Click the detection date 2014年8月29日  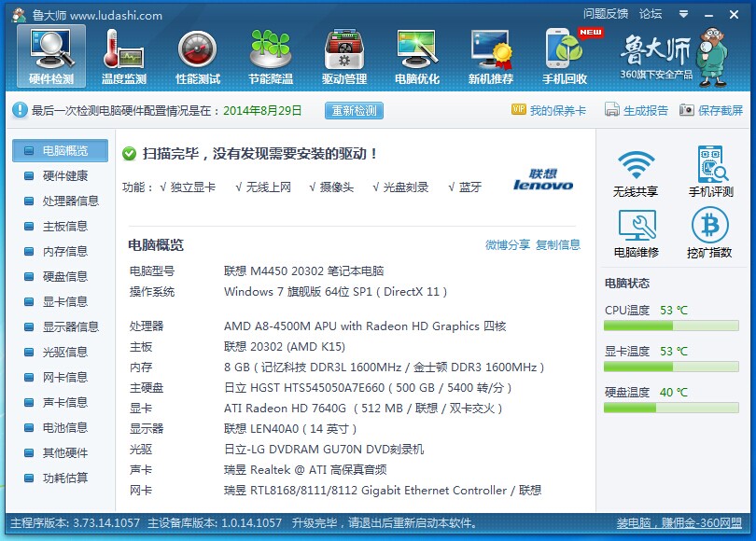pyautogui.click(x=262, y=110)
